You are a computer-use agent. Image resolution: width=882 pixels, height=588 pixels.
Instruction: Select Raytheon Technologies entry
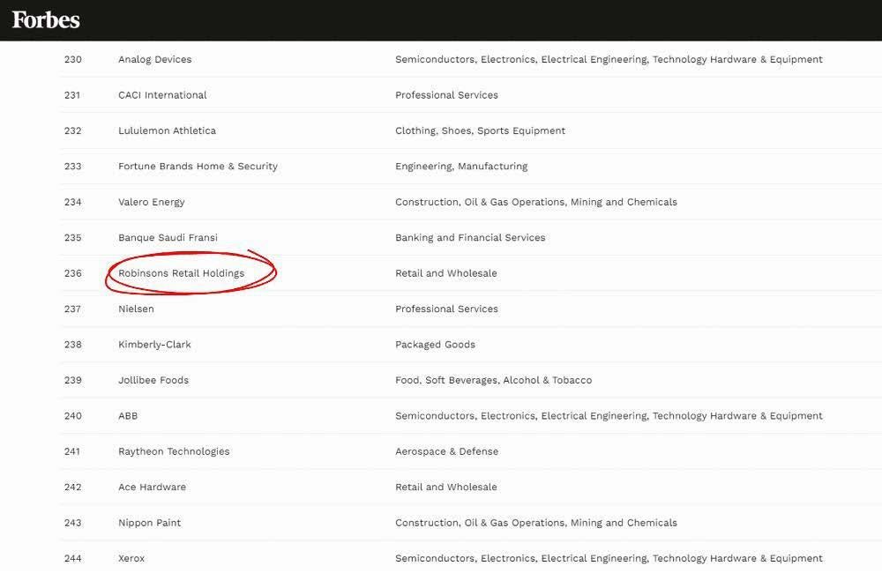[x=174, y=451]
